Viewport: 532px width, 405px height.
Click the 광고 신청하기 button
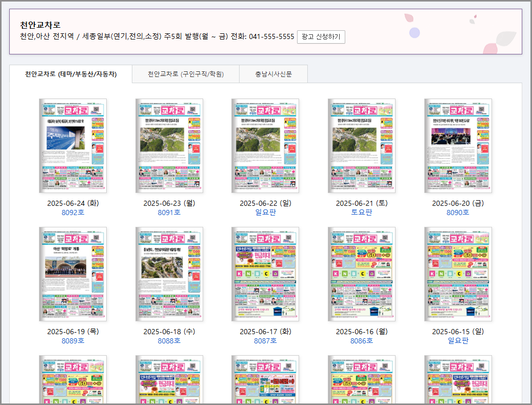coord(321,37)
